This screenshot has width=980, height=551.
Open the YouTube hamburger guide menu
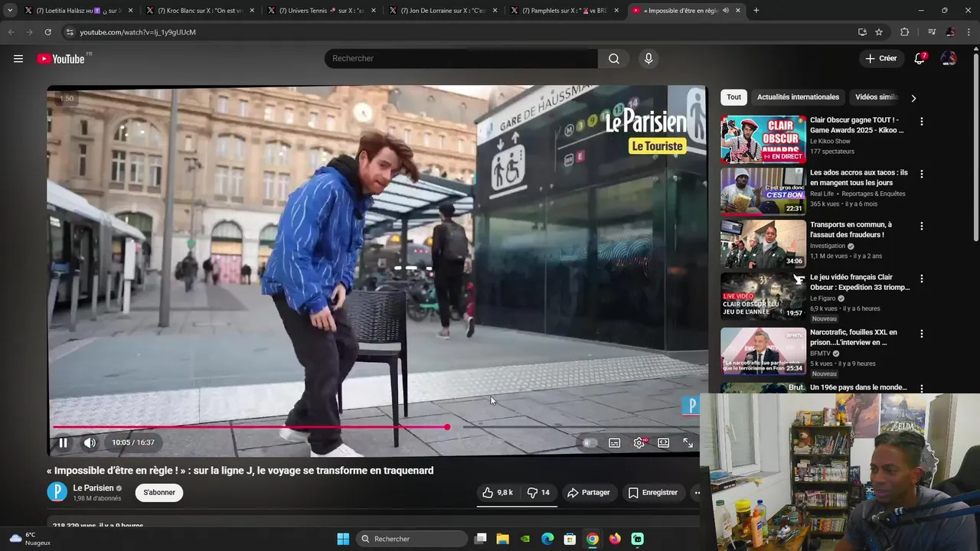(18, 59)
